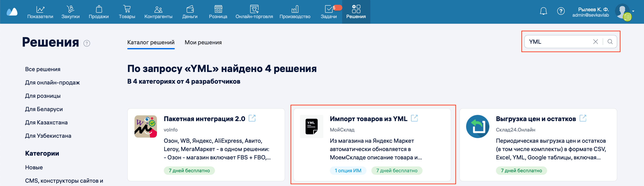Screen dimensions: 644x186
Task: Click 7 дней бесплатно badge on Импорт товаров
Action: tap(397, 170)
